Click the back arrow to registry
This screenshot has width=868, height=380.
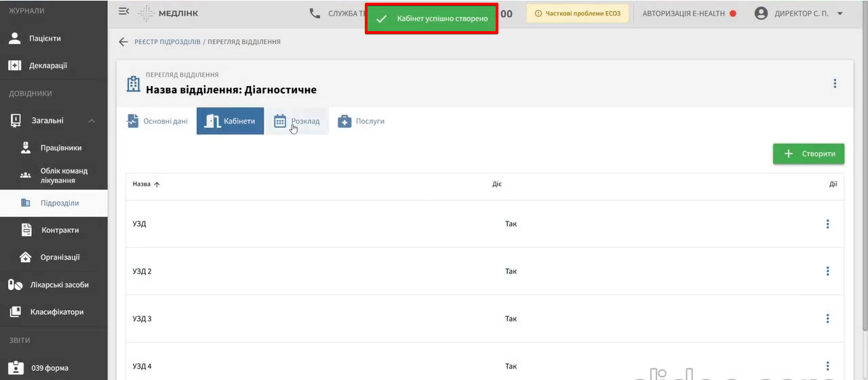(x=123, y=42)
